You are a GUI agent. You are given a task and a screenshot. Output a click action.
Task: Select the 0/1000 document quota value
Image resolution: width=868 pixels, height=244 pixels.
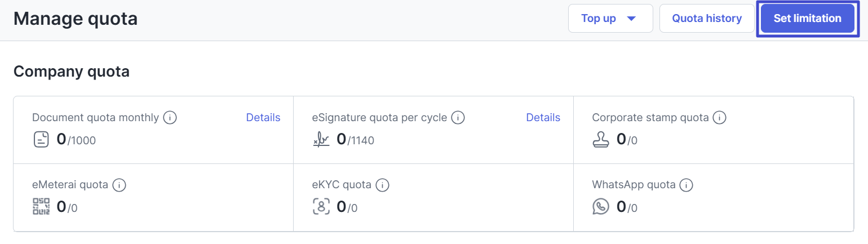point(76,140)
